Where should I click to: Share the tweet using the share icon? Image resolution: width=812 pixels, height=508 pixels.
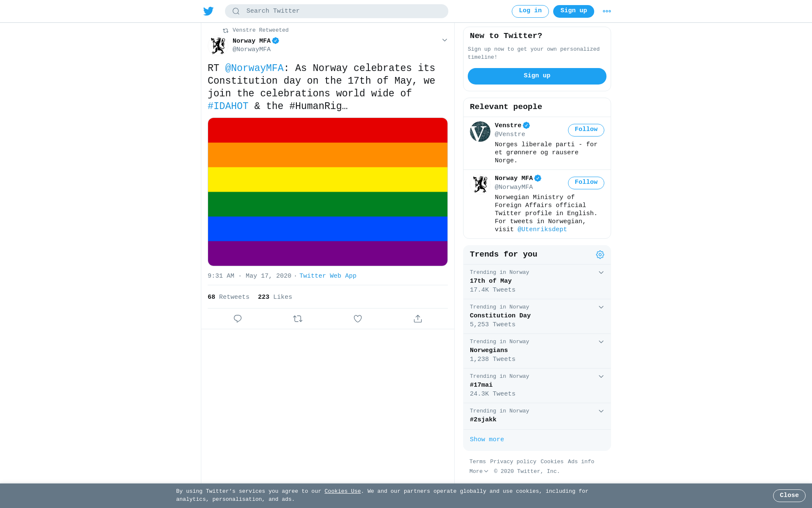[418, 319]
